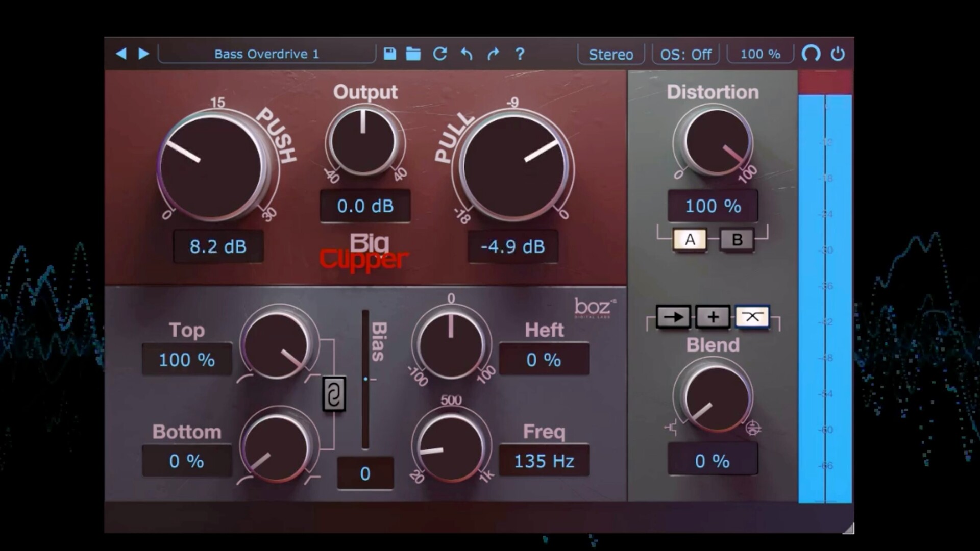Toggle Top/Bottom link chain button

(x=334, y=394)
